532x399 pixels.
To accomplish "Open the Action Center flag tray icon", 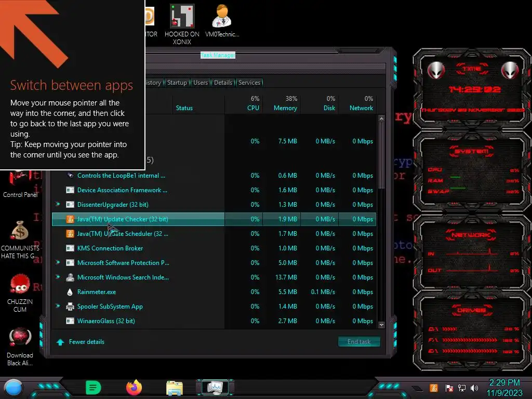I will coord(449,388).
